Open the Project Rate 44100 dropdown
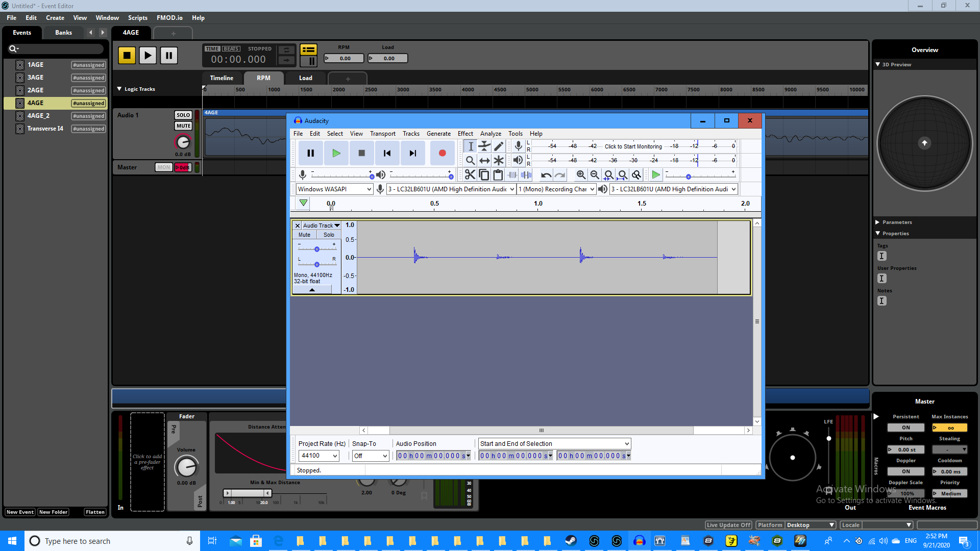This screenshot has height=551, width=980. (319, 456)
